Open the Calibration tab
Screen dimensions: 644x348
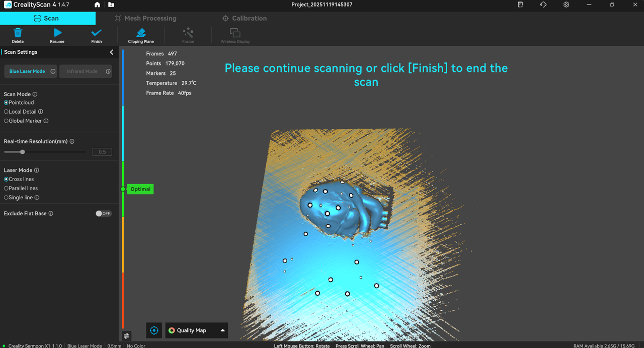[245, 18]
